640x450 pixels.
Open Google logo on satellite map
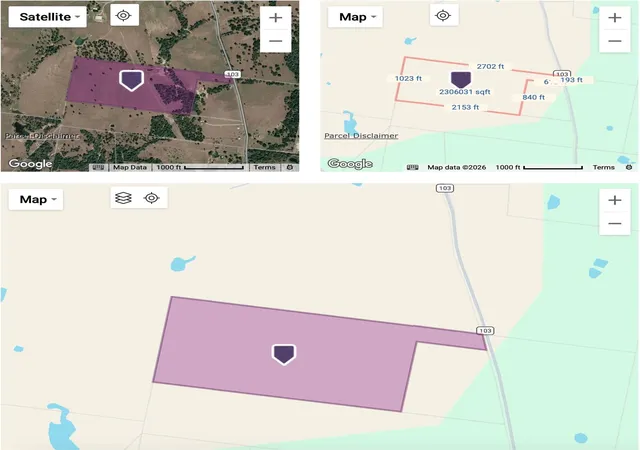tap(31, 164)
